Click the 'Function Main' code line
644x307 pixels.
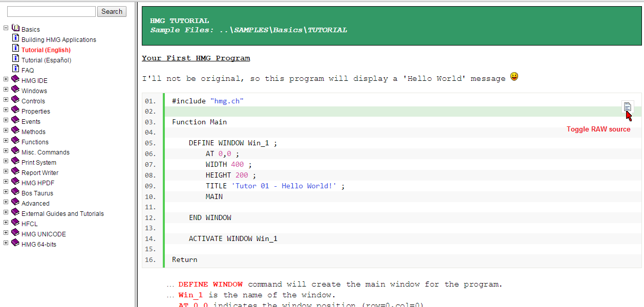coord(199,122)
